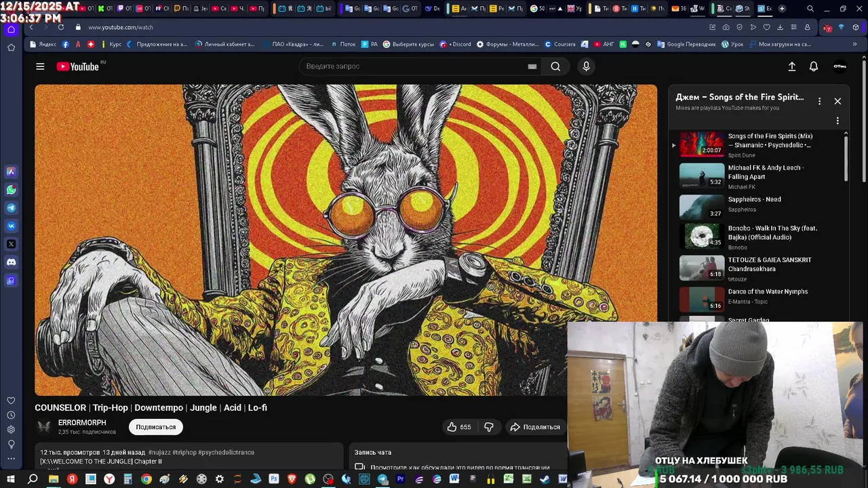Grab the mix playlist scrollbar
This screenshot has height=488, width=868.
point(846,157)
